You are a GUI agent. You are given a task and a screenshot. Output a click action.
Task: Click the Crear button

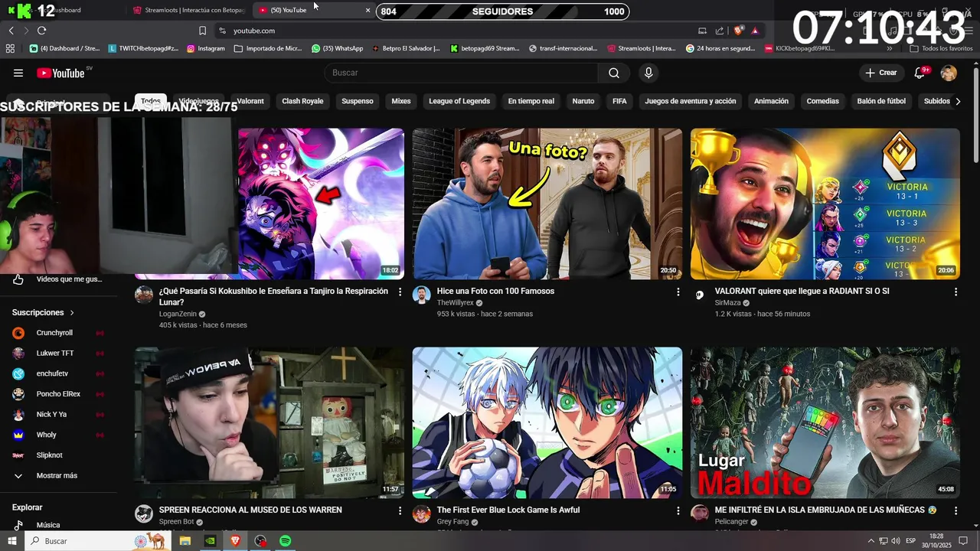880,73
